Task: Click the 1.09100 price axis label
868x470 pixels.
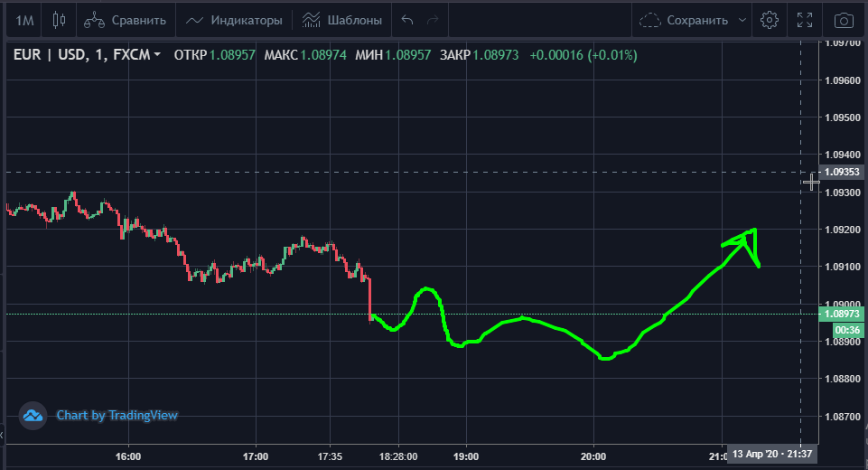Action: [843, 267]
